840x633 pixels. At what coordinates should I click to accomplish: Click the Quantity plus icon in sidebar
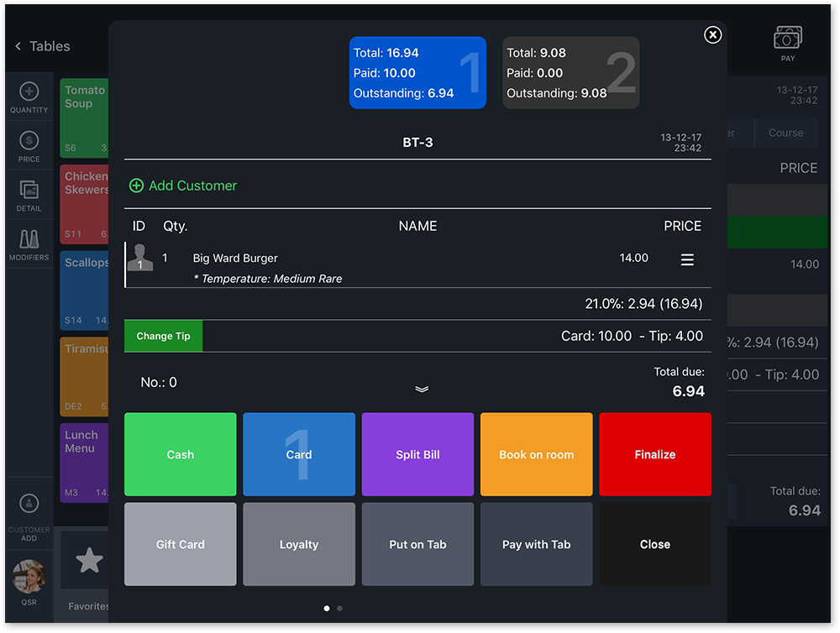click(29, 92)
